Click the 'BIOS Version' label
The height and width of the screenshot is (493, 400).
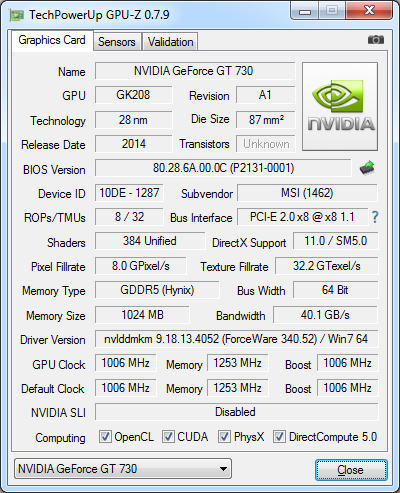tap(54, 170)
